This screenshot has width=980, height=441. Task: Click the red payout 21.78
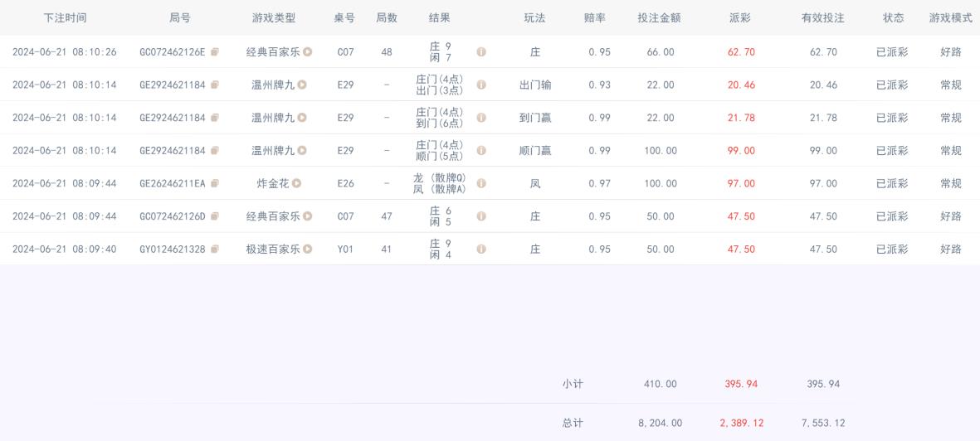[741, 118]
